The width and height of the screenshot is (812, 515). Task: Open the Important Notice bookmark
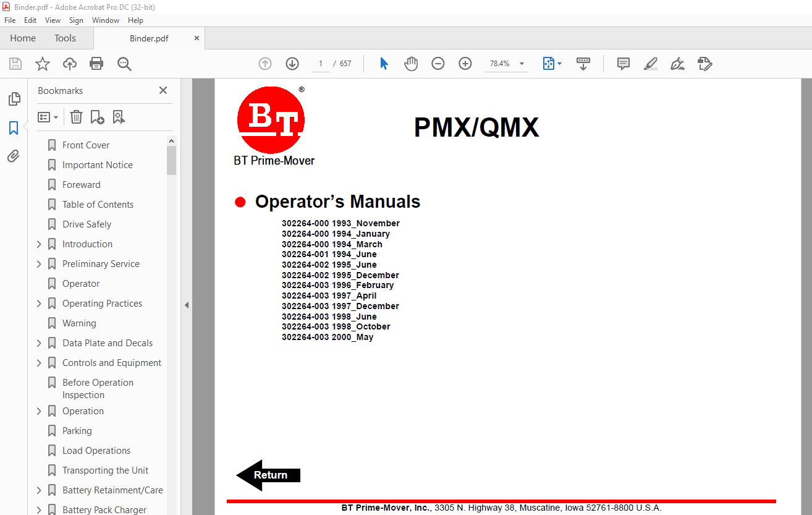tap(98, 165)
